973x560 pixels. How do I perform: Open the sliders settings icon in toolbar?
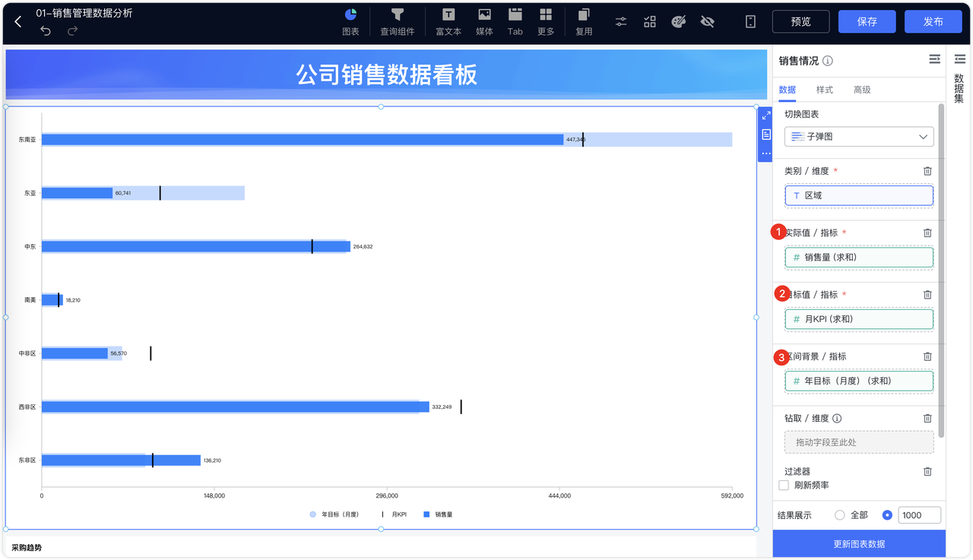tap(621, 22)
